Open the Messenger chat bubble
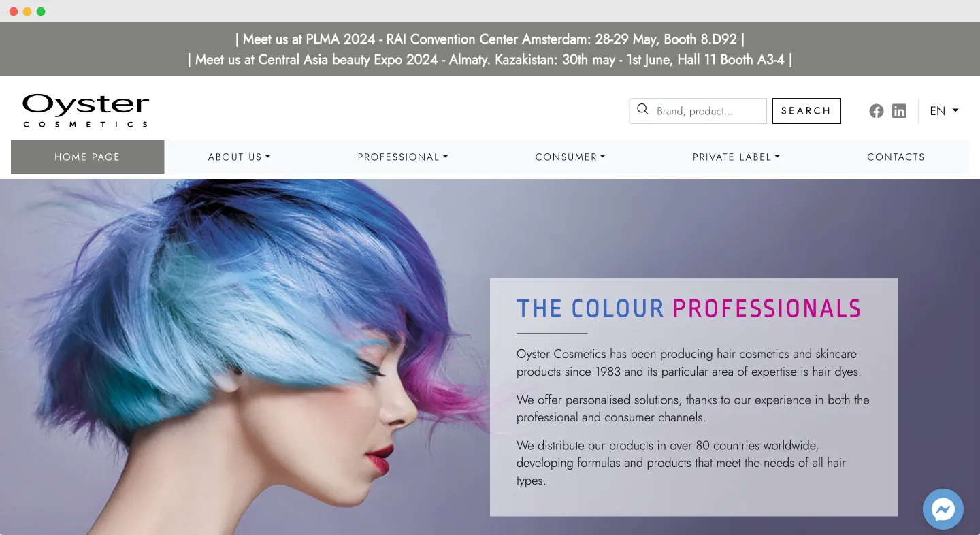The image size is (980, 535). (943, 509)
